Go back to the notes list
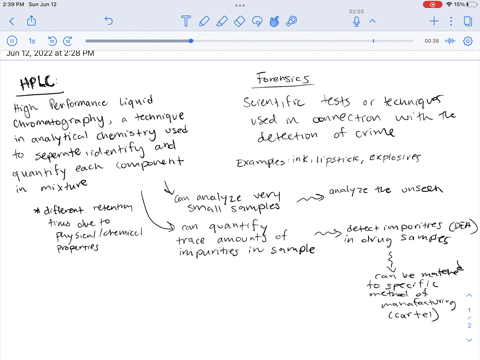This screenshot has height=360, width=480. coord(12,21)
